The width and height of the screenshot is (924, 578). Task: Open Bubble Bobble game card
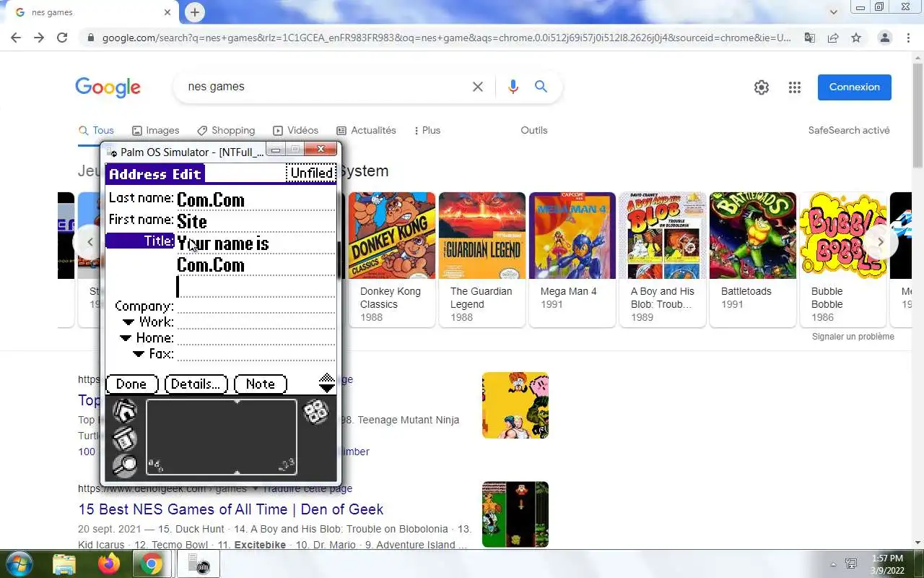pos(843,259)
